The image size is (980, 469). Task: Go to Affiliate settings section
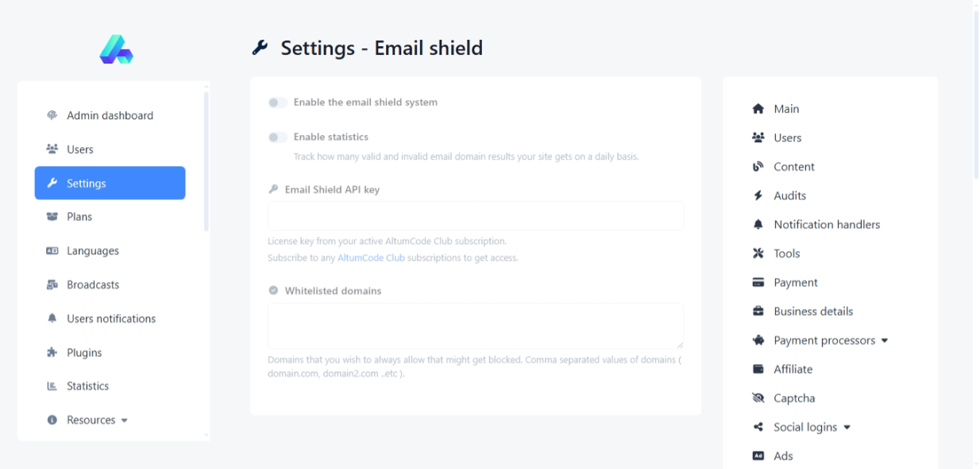click(793, 369)
